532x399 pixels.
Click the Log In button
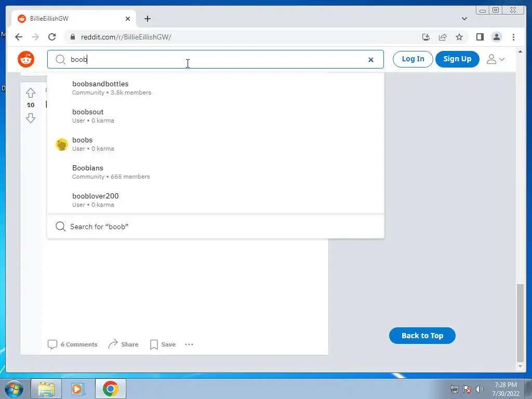click(413, 59)
